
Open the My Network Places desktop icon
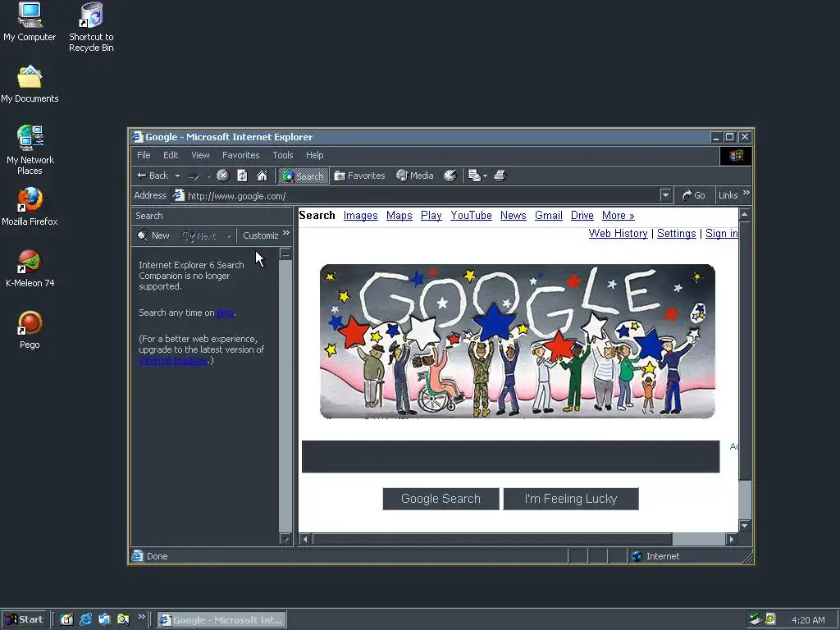[30, 151]
